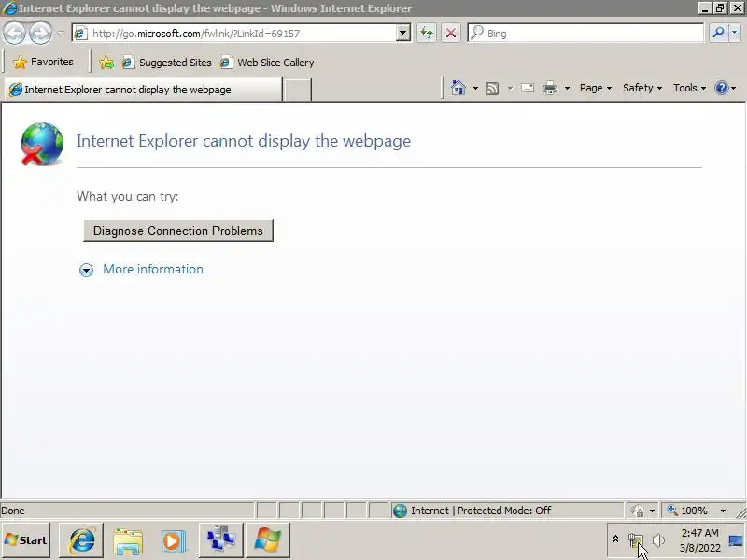
Task: Open the Help question mark menu
Action: point(726,88)
